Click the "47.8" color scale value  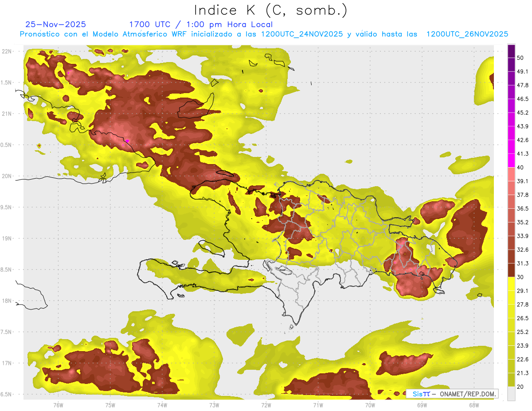coord(522,85)
